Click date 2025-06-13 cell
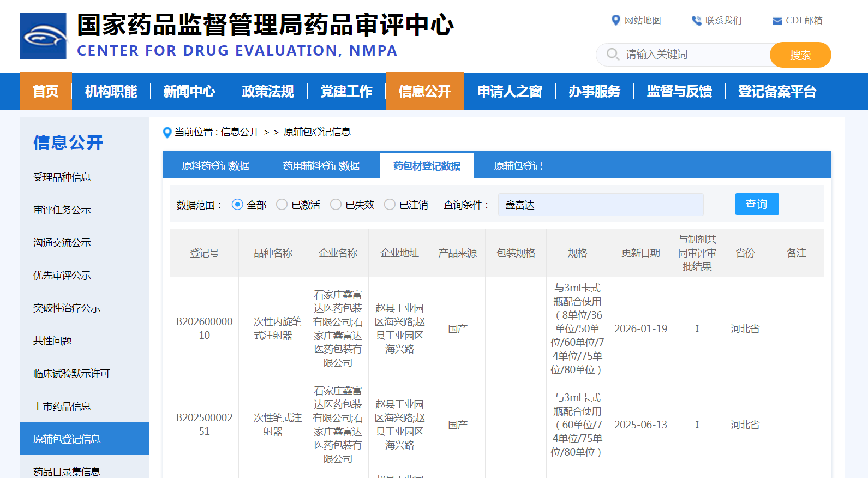The width and height of the screenshot is (868, 478). (640, 425)
